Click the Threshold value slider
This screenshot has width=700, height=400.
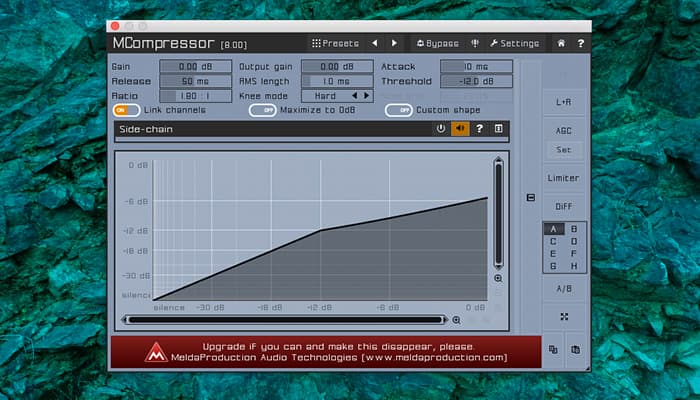(476, 81)
